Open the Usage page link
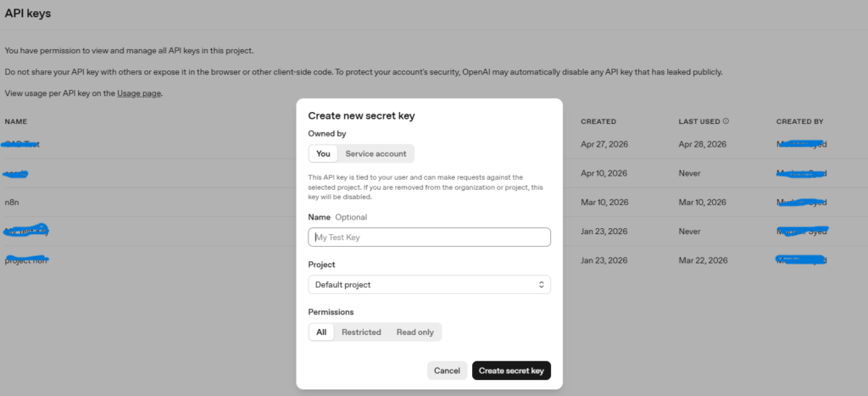The width and height of the screenshot is (868, 396). [139, 92]
